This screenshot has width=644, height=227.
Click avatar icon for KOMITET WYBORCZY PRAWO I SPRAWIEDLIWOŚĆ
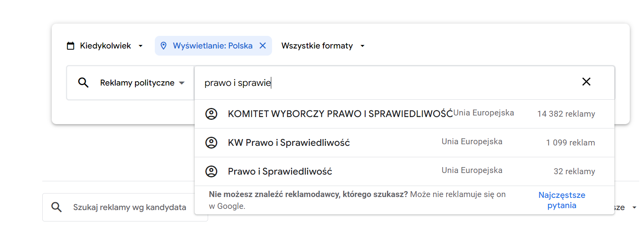[x=211, y=114]
